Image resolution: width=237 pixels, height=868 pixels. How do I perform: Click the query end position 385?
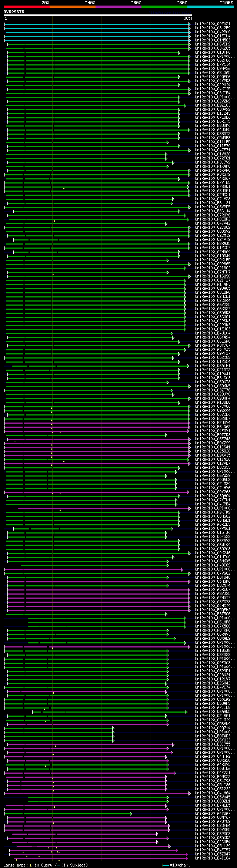click(x=187, y=18)
